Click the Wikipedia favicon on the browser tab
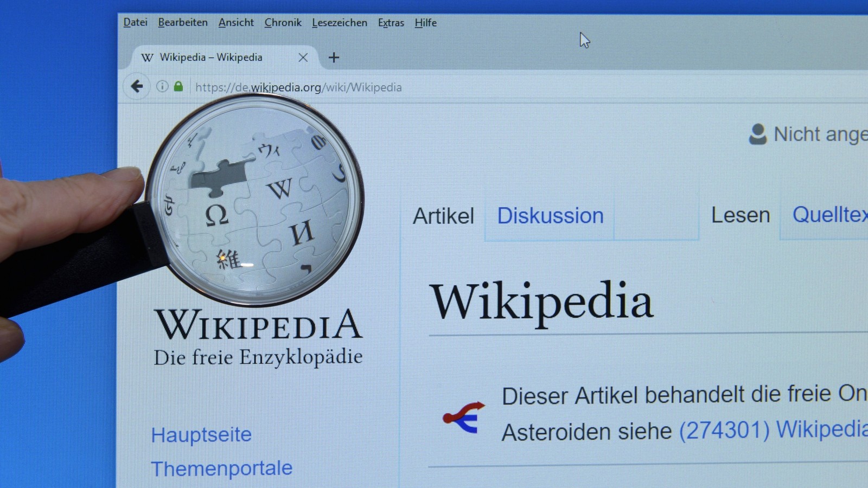The image size is (868, 488). [147, 57]
